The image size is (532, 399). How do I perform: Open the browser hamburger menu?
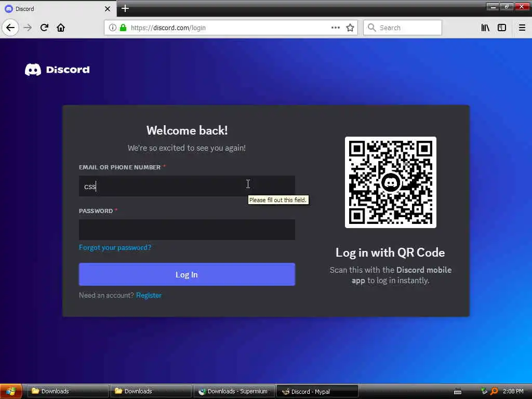(x=522, y=28)
